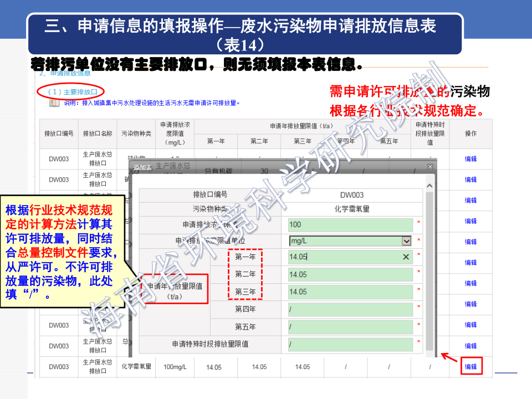The width and height of the screenshot is (532, 399).
Task: Click 编辑 in the 化学需氧量 100mg/L row
Action: (x=471, y=367)
